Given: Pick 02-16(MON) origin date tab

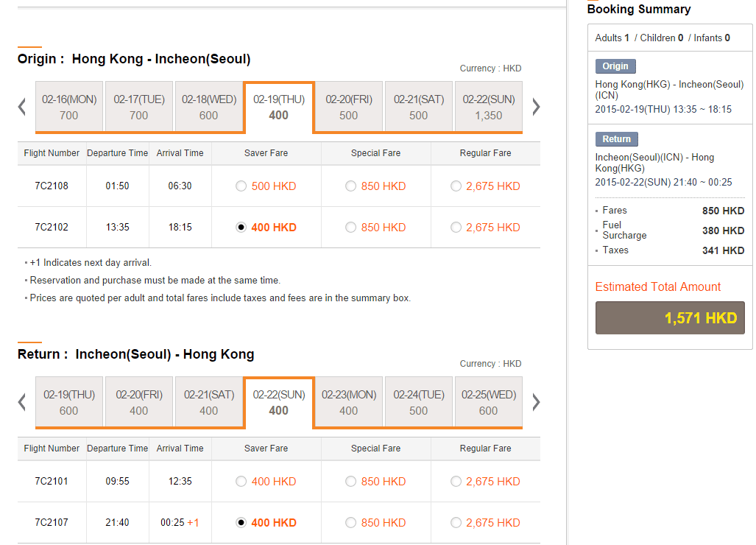Looking at the screenshot, I should click(69, 107).
